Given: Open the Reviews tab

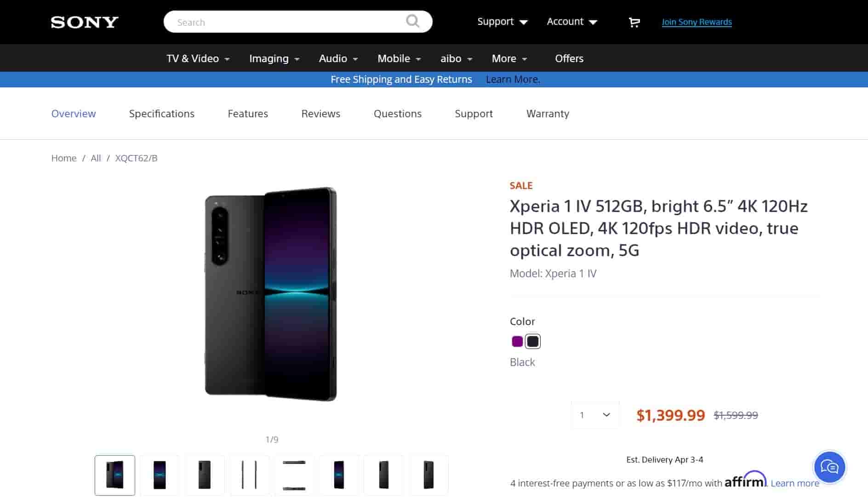Looking at the screenshot, I should [320, 114].
